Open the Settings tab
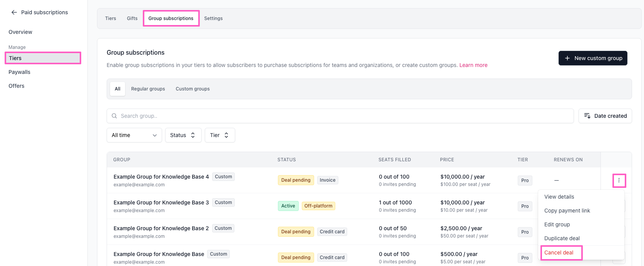 213,18
